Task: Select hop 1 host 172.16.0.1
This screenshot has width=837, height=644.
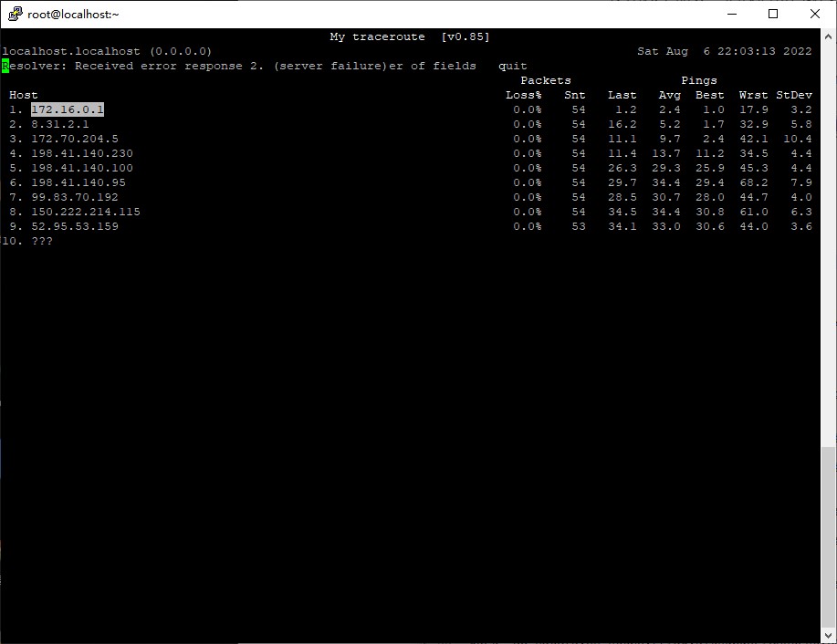Action: coord(68,109)
